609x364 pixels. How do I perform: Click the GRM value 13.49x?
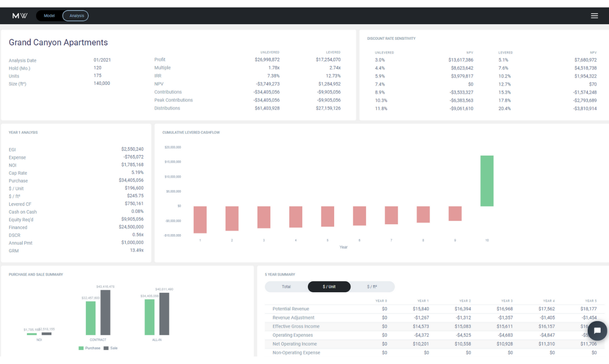click(137, 250)
